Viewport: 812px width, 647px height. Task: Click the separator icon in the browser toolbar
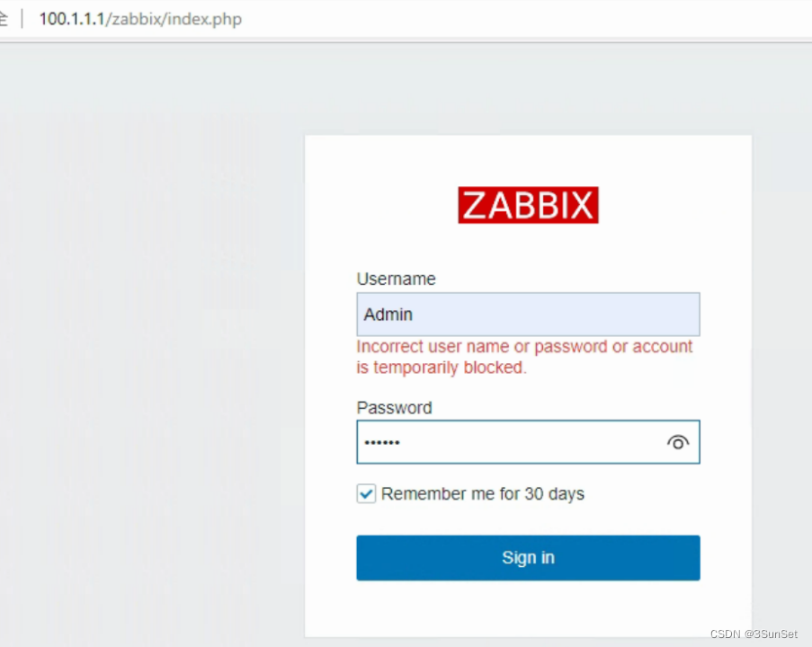pos(23,18)
